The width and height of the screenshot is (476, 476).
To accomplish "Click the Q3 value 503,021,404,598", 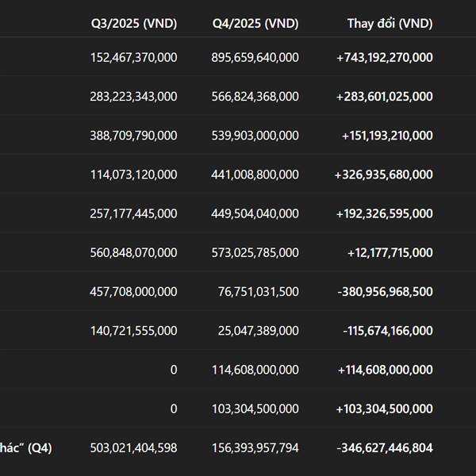I will point(133,448).
